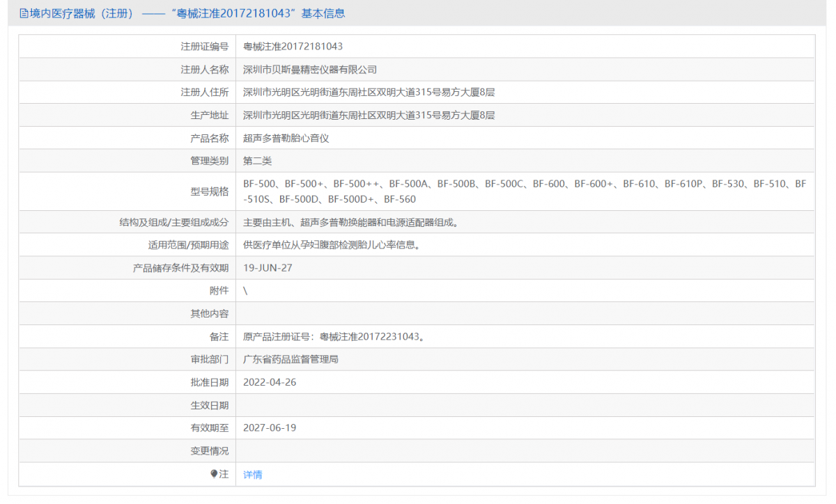Image resolution: width=836 pixels, height=504 pixels.
Task: Click the approval date 2022-04-26
Action: (270, 383)
